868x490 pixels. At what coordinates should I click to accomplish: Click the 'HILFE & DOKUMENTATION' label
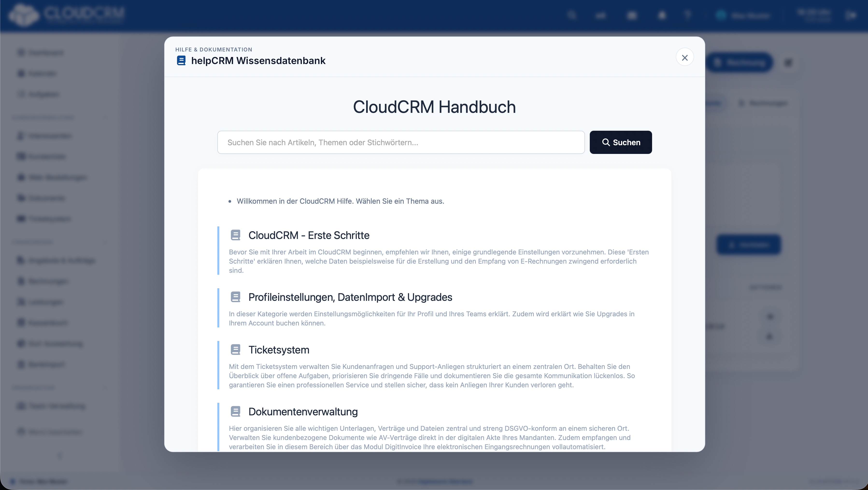(214, 50)
